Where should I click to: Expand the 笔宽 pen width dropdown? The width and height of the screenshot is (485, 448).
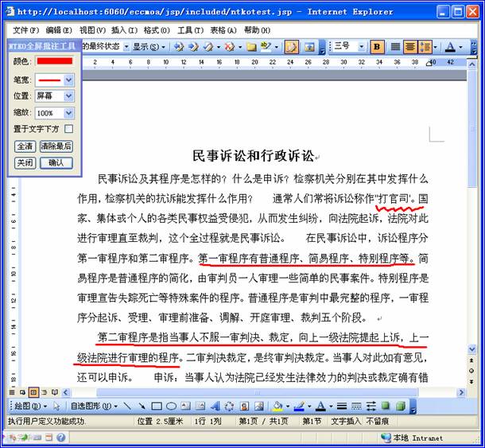click(68, 80)
